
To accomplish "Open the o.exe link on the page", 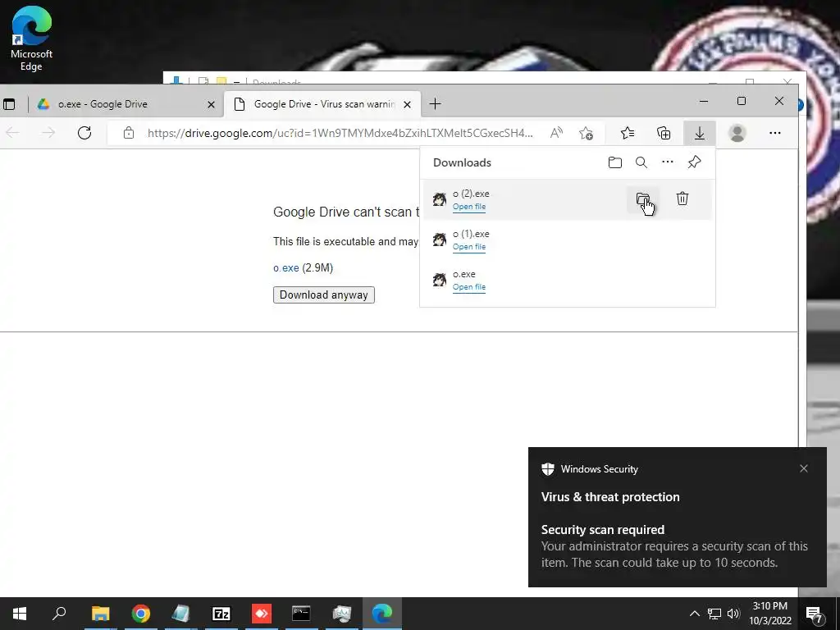I will [x=286, y=268].
